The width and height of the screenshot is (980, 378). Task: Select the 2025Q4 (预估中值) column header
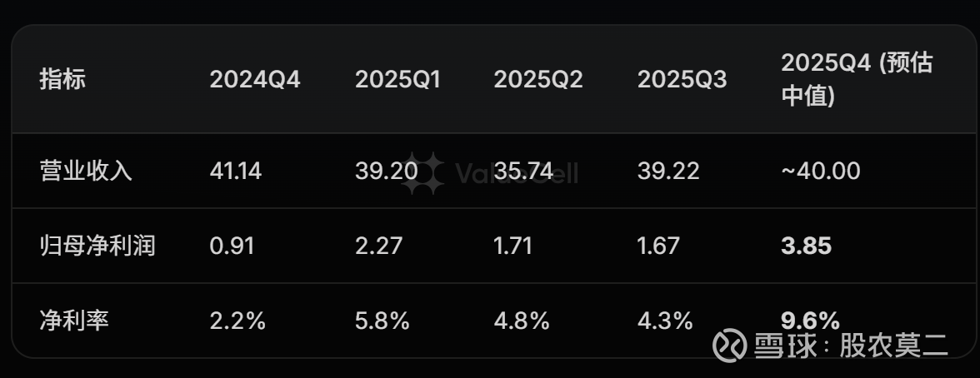(x=855, y=80)
